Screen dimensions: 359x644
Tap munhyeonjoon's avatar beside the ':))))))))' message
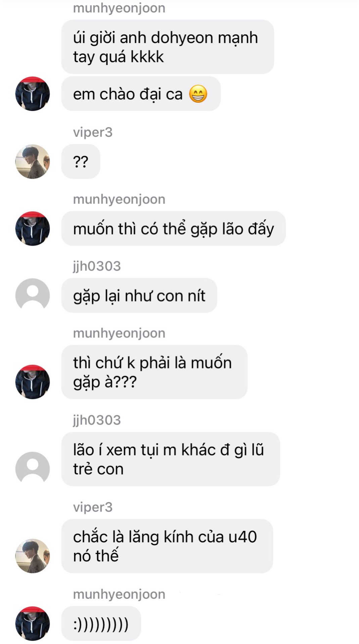pyautogui.click(x=33, y=623)
